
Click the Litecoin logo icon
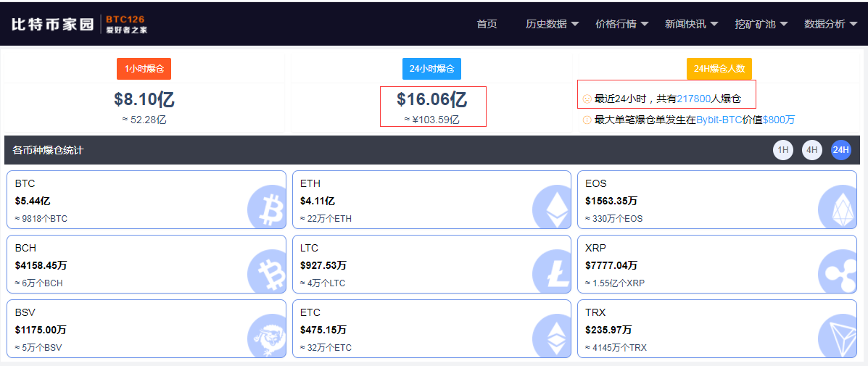point(552,272)
